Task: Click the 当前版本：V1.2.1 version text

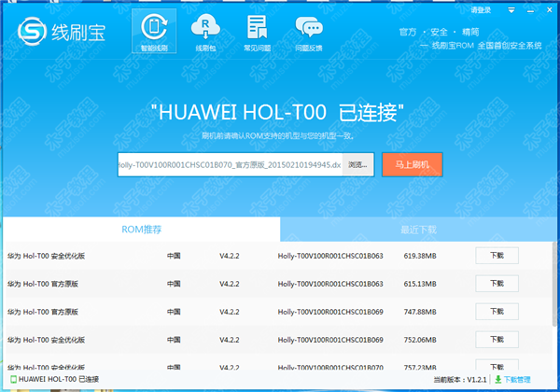Action: pos(460,380)
